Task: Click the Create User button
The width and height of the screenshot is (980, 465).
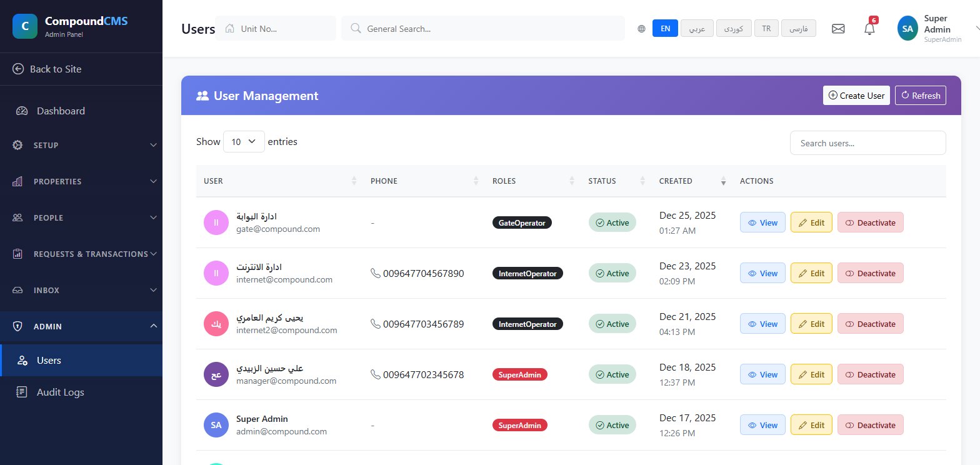Action: pos(856,96)
